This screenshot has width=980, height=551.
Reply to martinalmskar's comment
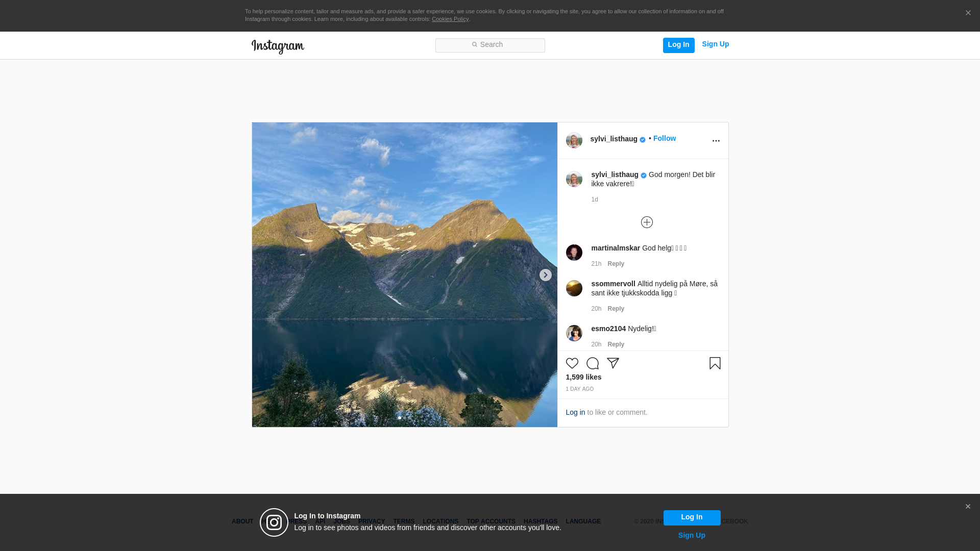click(x=616, y=264)
